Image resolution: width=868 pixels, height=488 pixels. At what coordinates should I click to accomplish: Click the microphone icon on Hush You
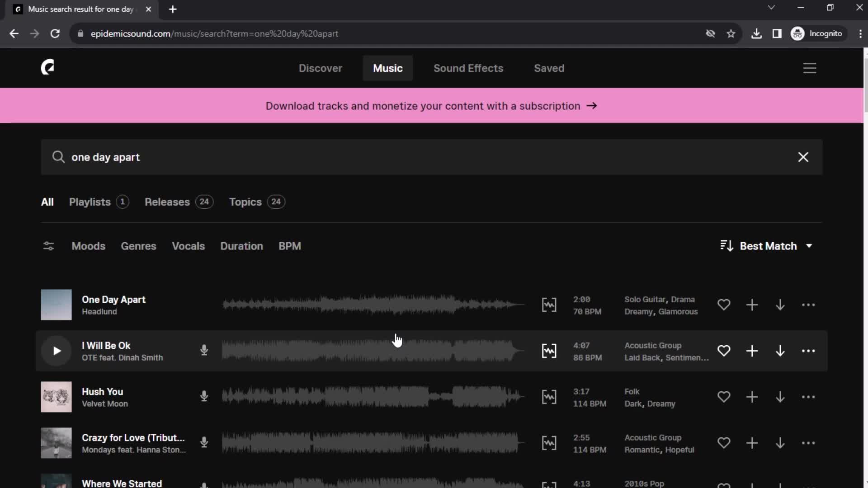click(x=204, y=396)
